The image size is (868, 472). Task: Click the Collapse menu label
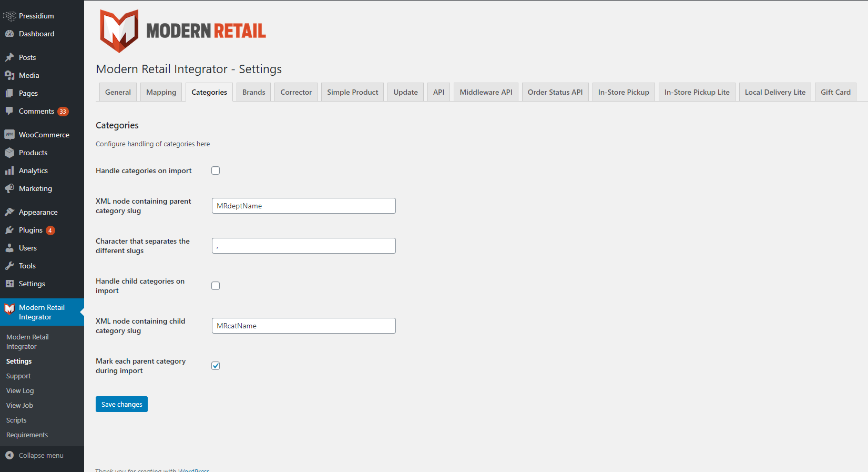tap(41, 455)
